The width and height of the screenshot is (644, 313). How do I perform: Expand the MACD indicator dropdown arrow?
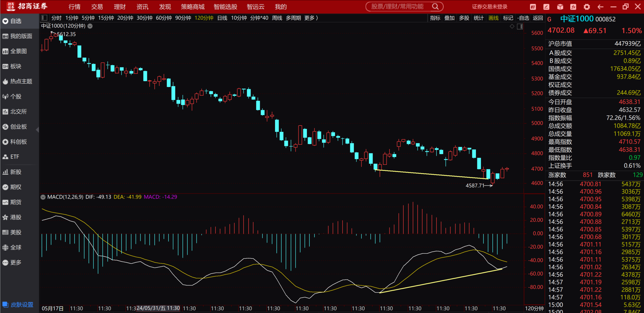(43, 197)
